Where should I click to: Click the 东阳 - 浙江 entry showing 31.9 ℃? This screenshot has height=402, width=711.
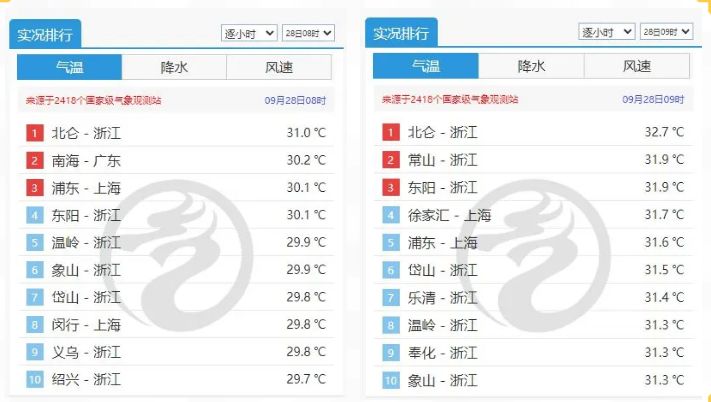(442, 188)
